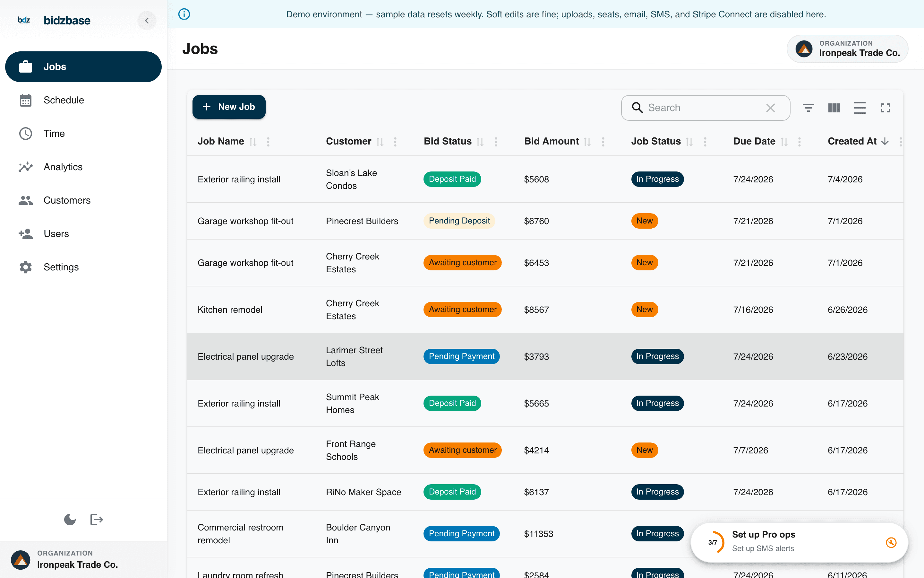Open Bid Amount column actions menu
924x578 pixels.
(603, 142)
